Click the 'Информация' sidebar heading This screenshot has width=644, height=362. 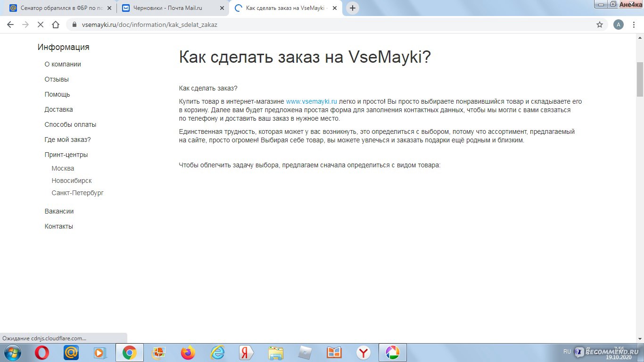[63, 47]
